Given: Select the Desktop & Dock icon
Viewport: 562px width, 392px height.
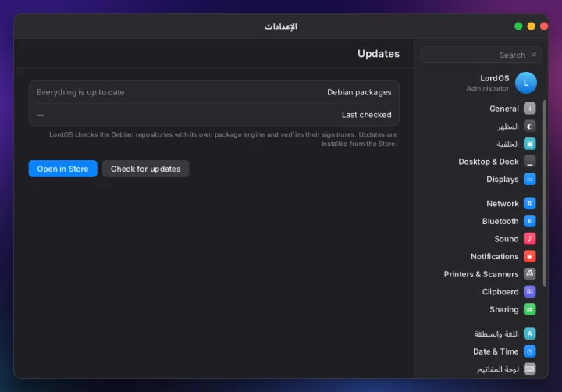Looking at the screenshot, I should pos(529,162).
